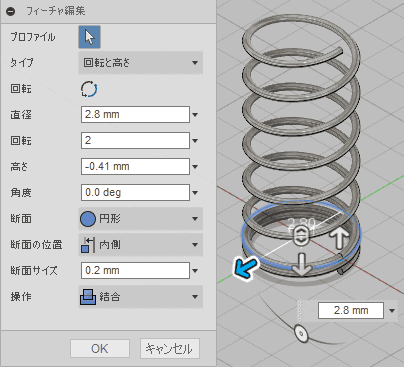Click the 円形 section icon
404x367 pixels.
click(88, 219)
